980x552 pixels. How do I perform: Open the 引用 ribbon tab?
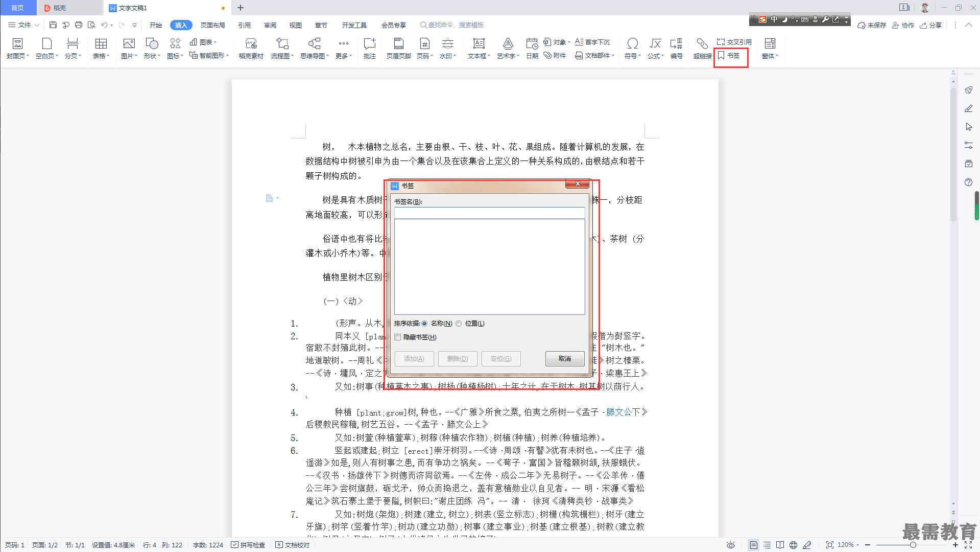point(245,25)
